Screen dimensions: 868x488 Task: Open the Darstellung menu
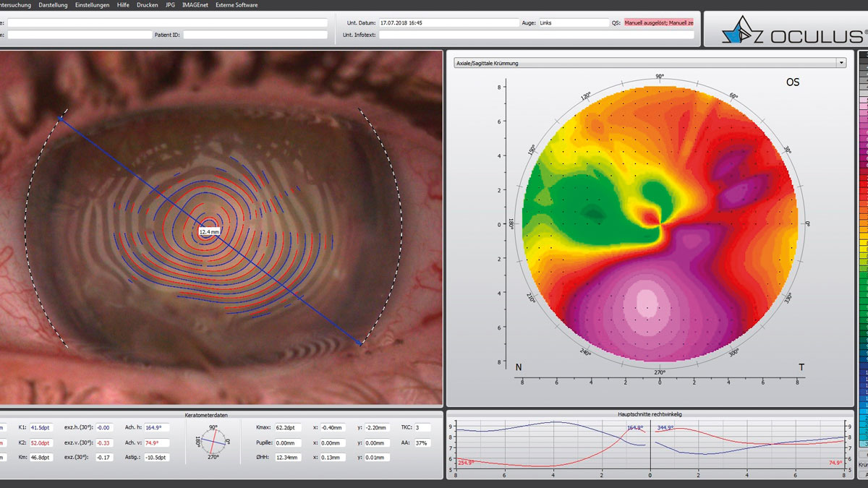pos(53,5)
